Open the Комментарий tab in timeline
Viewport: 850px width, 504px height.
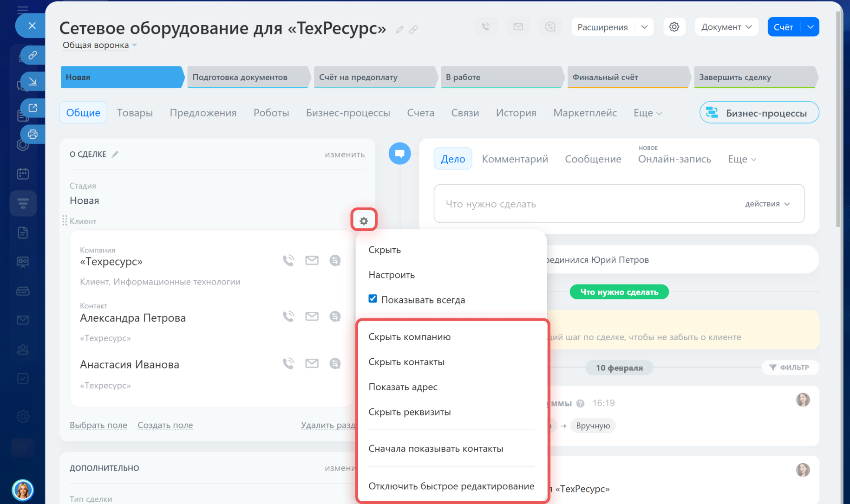coord(515,159)
